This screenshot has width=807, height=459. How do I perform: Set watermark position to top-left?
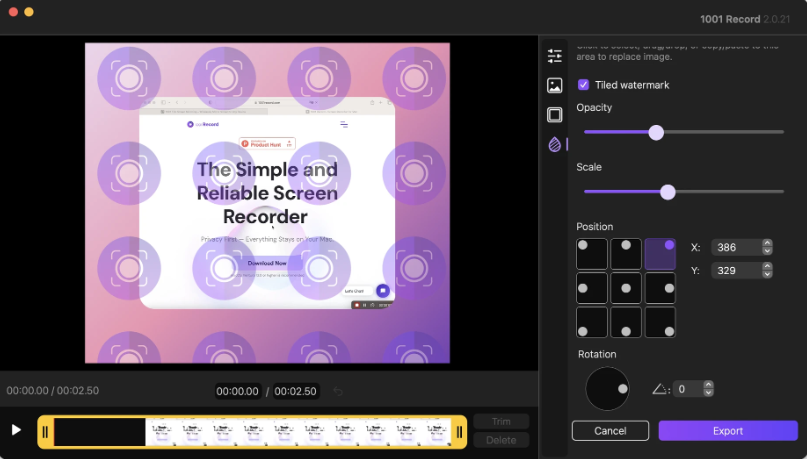pos(592,254)
